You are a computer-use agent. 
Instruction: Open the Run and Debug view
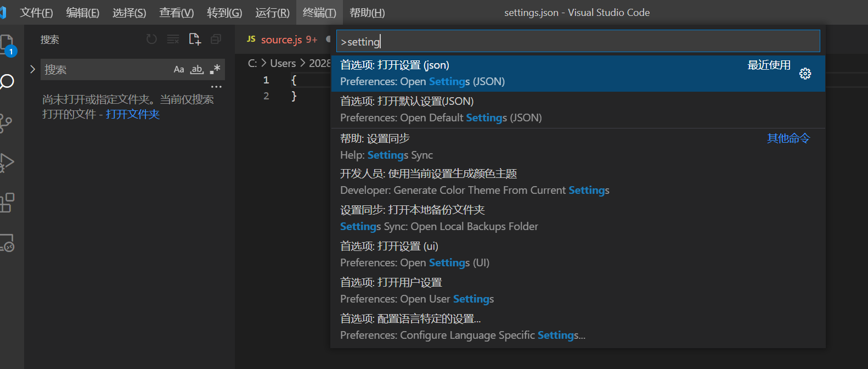point(7,163)
